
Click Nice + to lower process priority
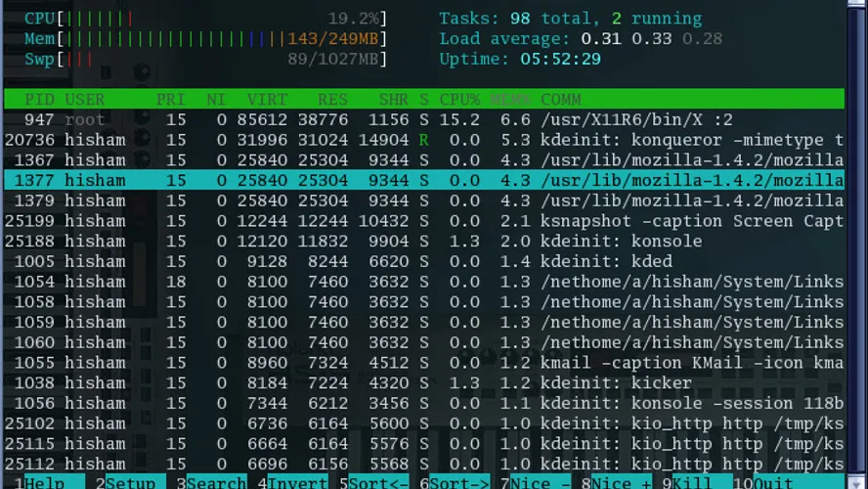click(x=624, y=482)
